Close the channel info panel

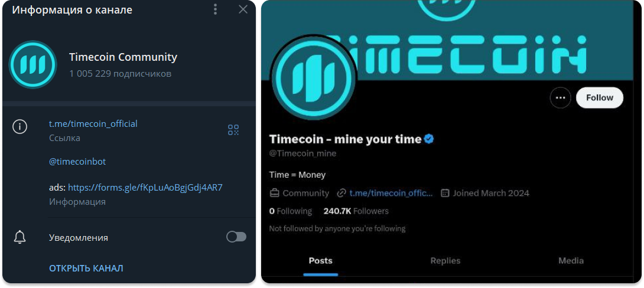click(x=243, y=9)
